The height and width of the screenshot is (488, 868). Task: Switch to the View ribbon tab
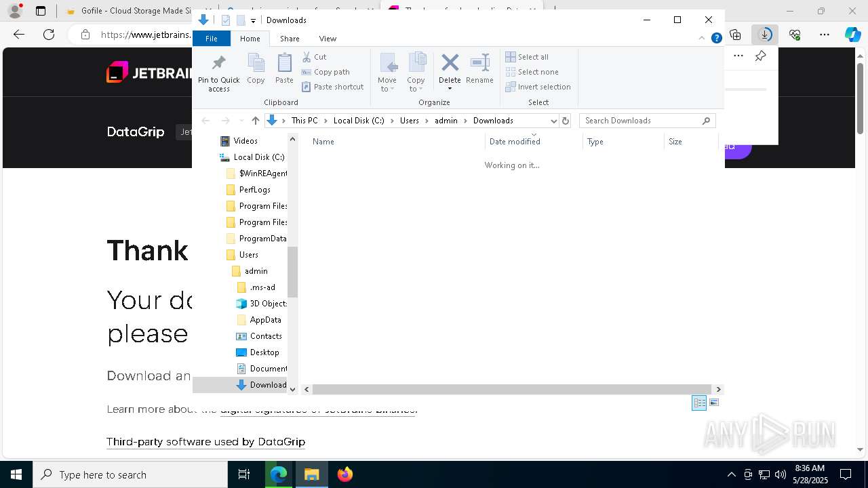point(328,39)
